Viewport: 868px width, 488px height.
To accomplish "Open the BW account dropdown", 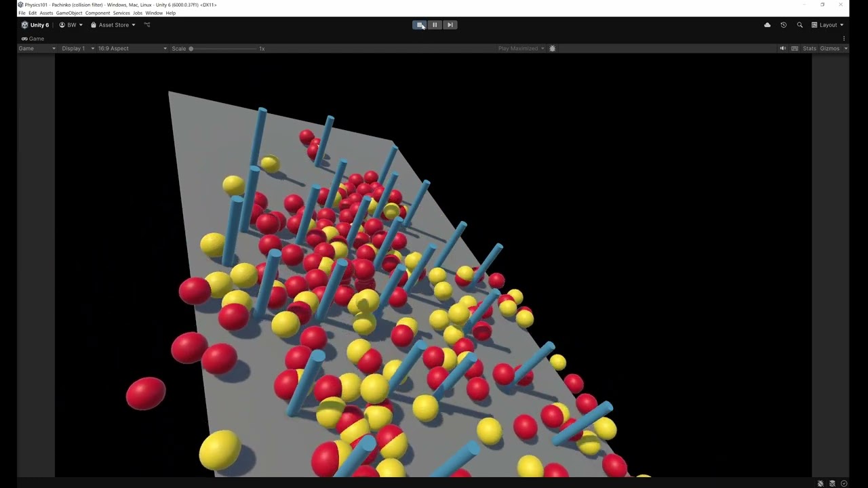I will [71, 25].
